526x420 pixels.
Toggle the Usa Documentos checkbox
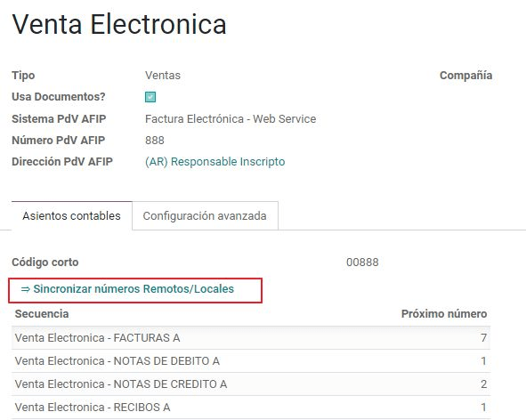click(x=150, y=97)
